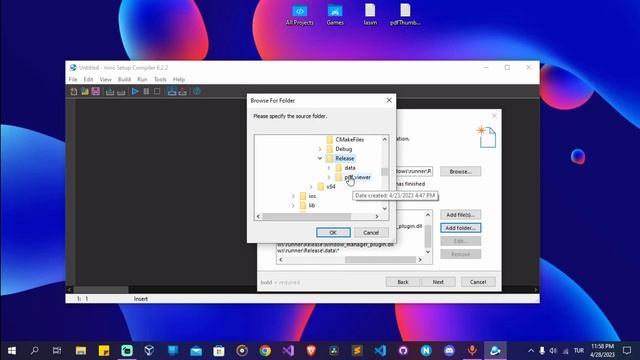Image resolution: width=640 pixels, height=360 pixels.
Task: Open GitHub Desktop taskbar icon
Action: click(x=403, y=351)
